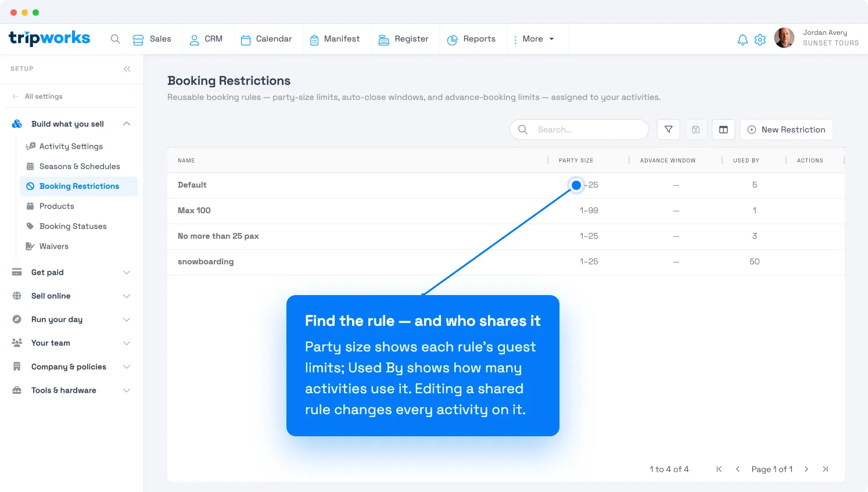
Task: Open notifications bell icon
Action: tap(743, 39)
